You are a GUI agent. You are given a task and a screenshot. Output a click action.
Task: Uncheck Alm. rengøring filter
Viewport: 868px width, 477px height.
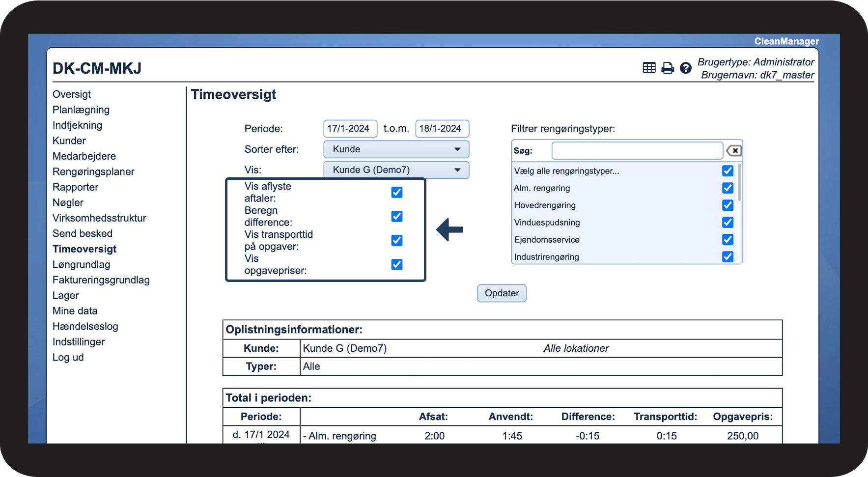(x=728, y=188)
